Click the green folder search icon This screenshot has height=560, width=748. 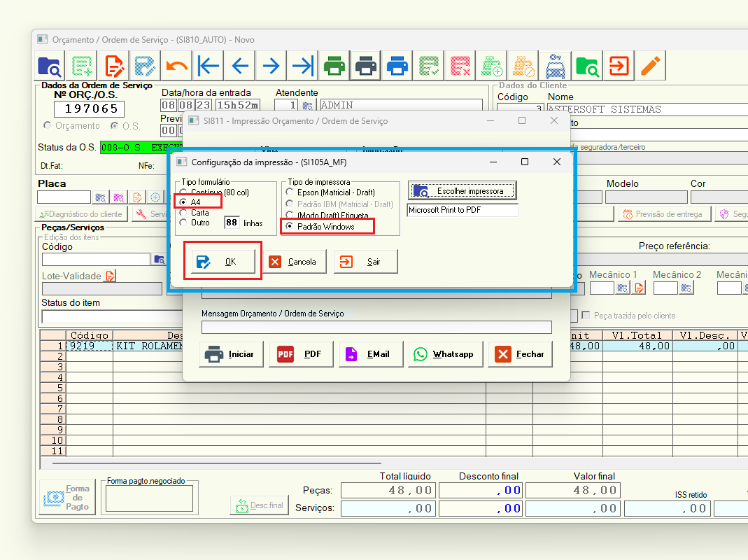click(587, 66)
